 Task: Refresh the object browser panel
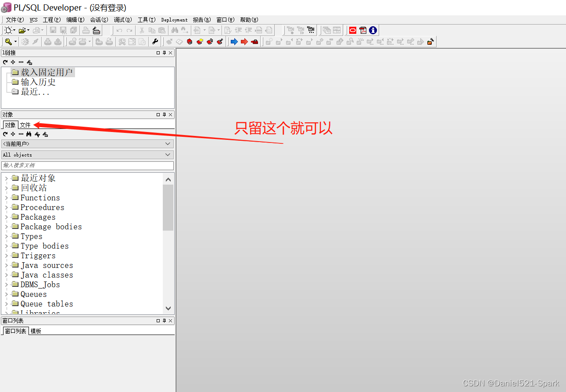point(5,134)
